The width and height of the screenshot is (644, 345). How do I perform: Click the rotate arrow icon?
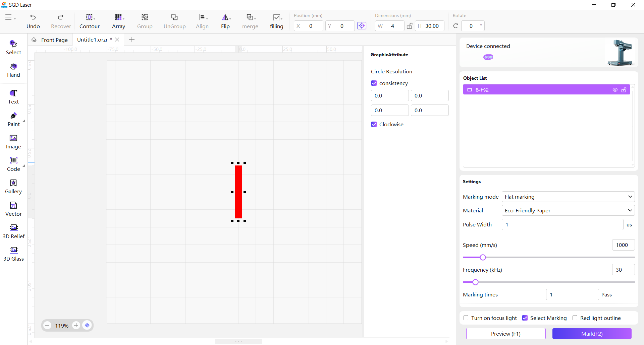tap(455, 26)
